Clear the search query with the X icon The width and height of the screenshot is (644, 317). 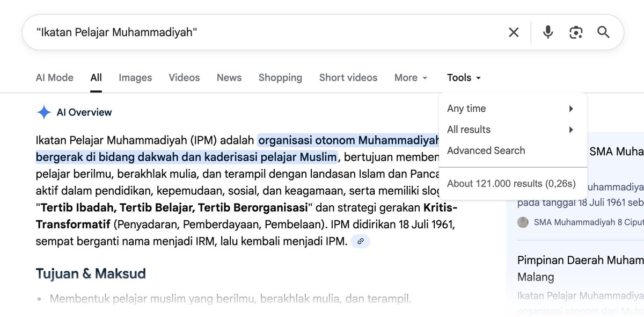click(x=514, y=32)
